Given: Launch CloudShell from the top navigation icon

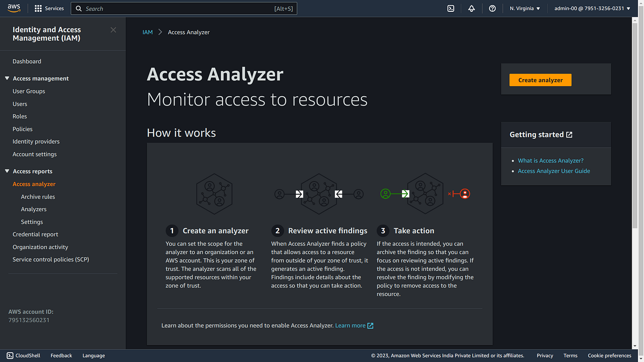Looking at the screenshot, I should [x=451, y=8].
